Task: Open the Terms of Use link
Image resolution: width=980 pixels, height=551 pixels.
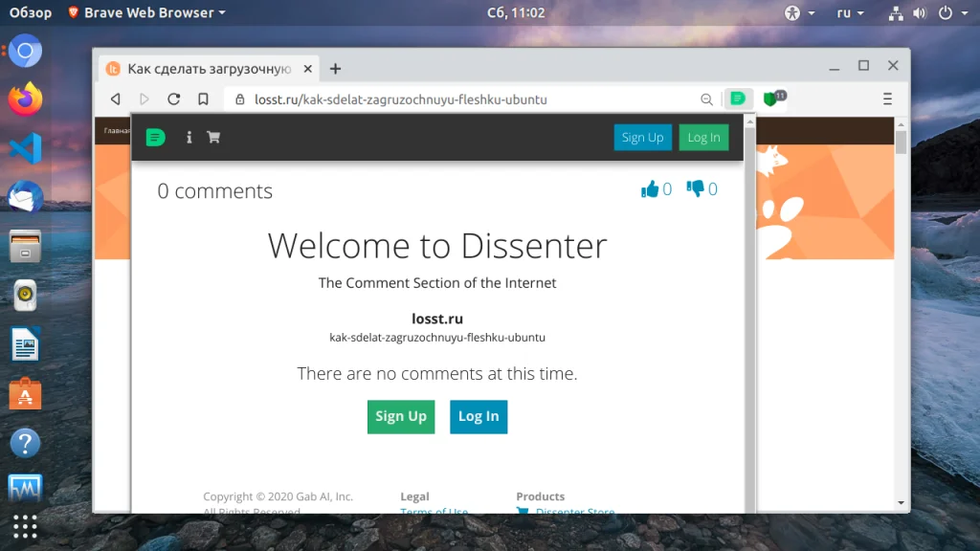Action: (x=434, y=511)
